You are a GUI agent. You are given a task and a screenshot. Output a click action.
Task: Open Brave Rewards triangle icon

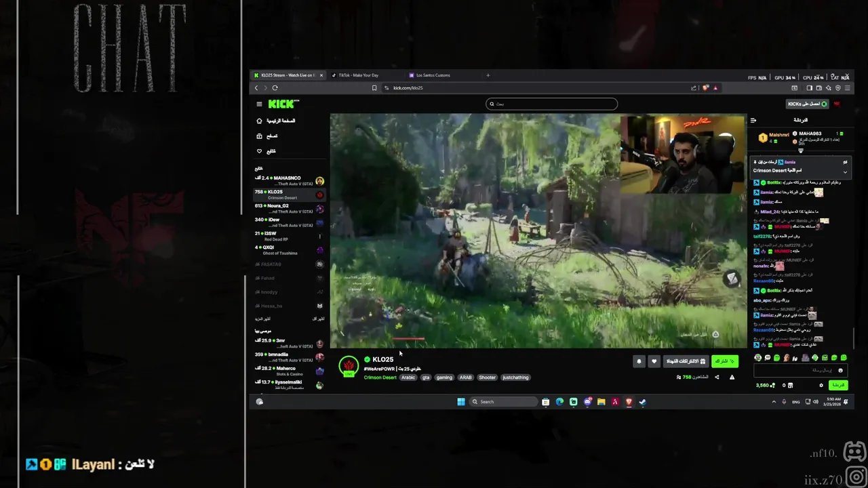[x=715, y=87]
